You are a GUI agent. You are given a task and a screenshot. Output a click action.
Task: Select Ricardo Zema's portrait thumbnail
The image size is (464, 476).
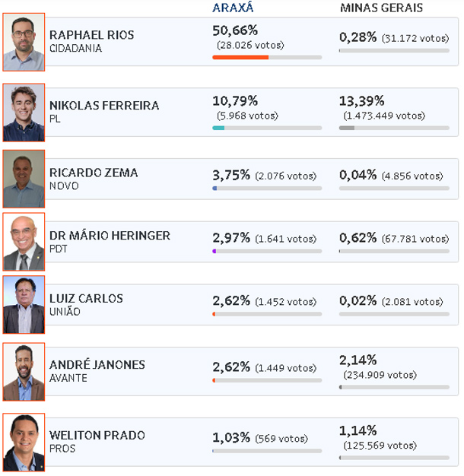24,179
